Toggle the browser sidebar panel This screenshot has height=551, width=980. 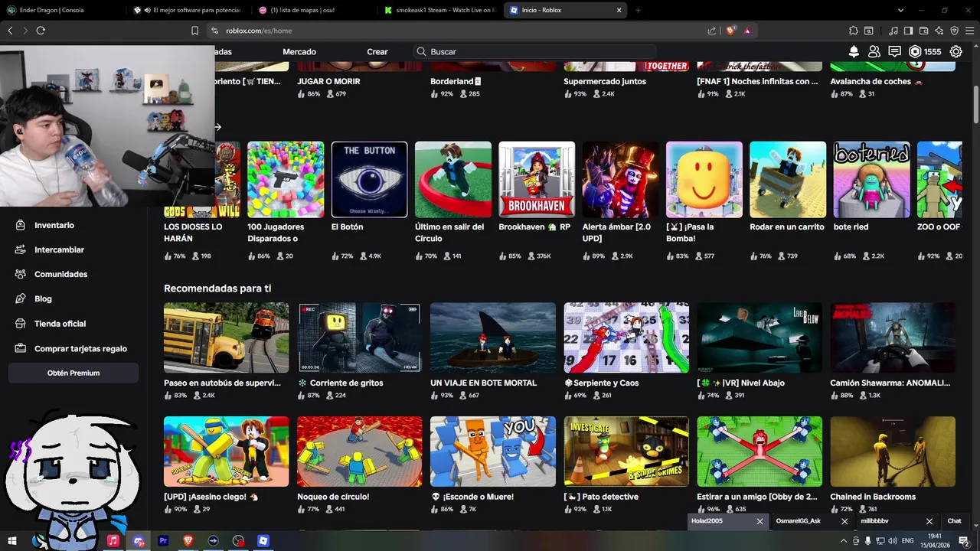(x=908, y=31)
